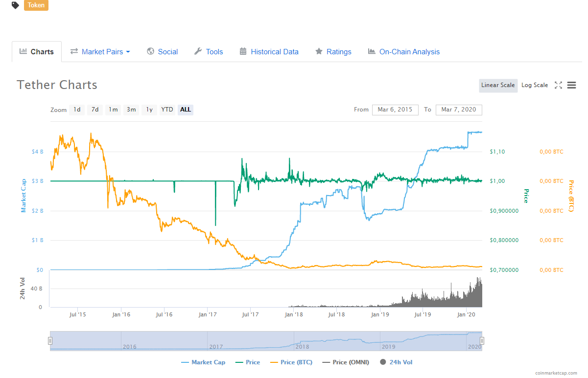
Task: Select Linear Scale
Action: click(x=498, y=85)
